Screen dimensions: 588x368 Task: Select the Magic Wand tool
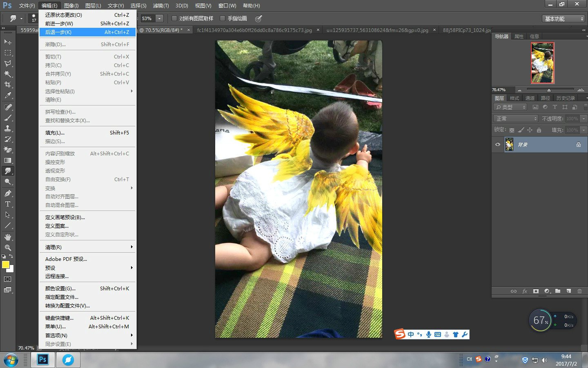[x=8, y=74]
